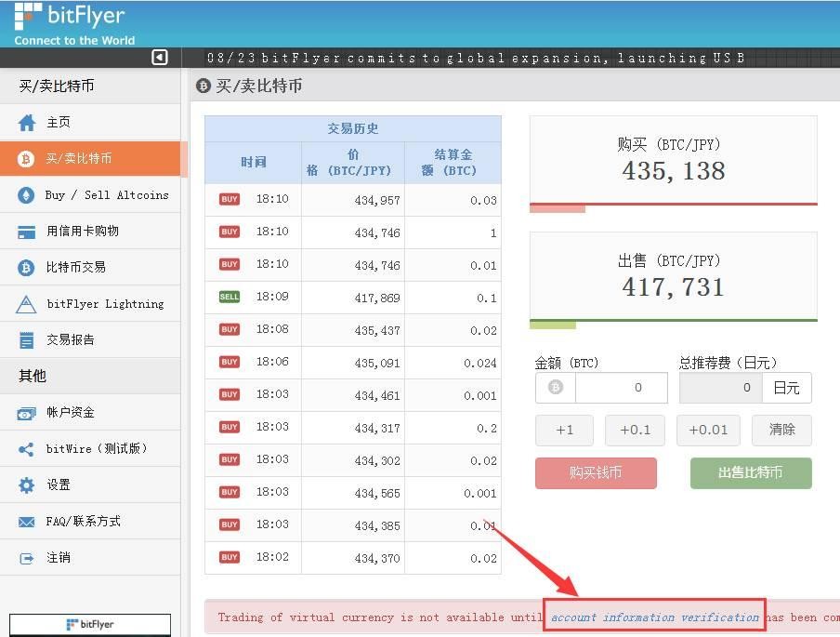Click the home icon beside 主页
The width and height of the screenshot is (840, 637).
[27, 123]
